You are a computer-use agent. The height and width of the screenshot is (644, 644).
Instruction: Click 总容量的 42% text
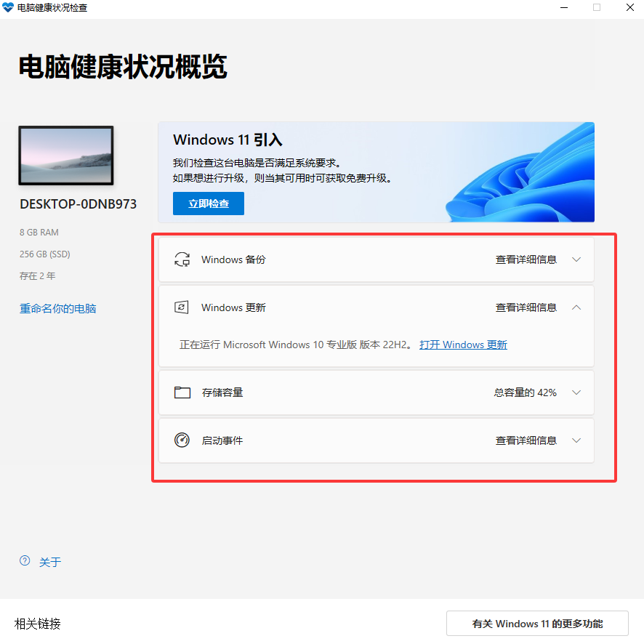(525, 393)
